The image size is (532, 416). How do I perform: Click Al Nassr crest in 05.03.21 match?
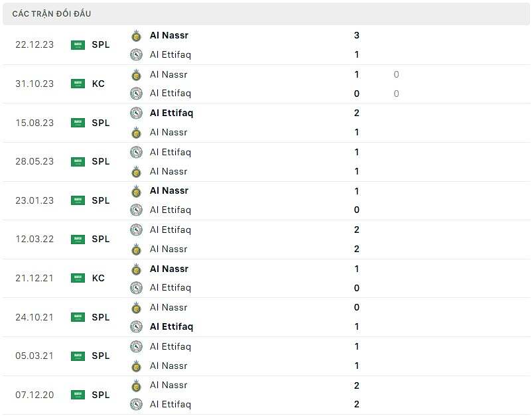point(136,366)
